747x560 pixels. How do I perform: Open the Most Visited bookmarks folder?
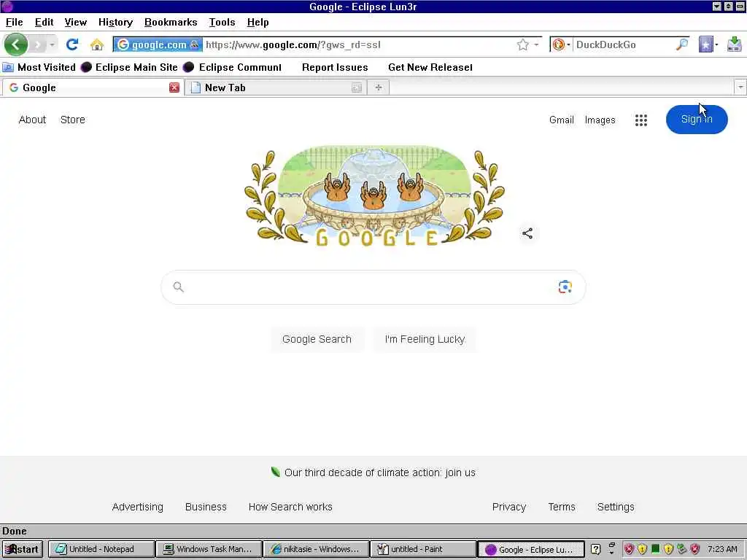click(x=39, y=67)
